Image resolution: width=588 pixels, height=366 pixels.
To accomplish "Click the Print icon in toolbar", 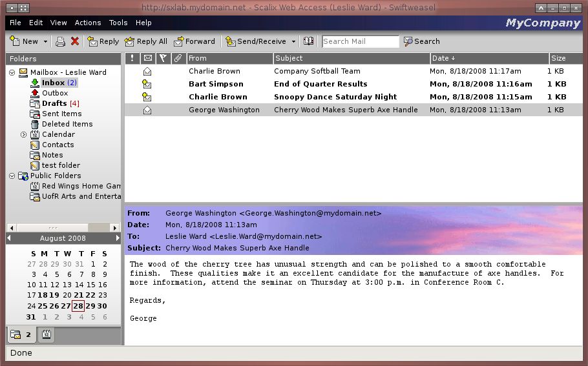I will tap(60, 41).
